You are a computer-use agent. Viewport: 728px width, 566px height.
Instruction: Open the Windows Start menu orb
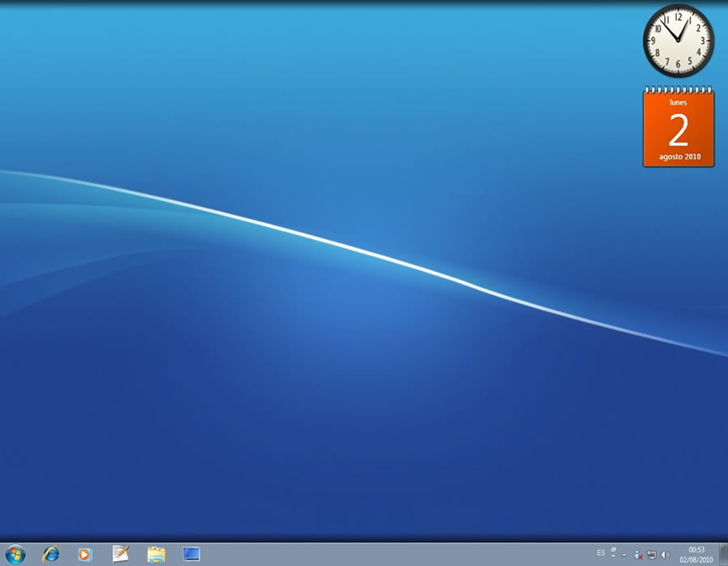pos(15,555)
